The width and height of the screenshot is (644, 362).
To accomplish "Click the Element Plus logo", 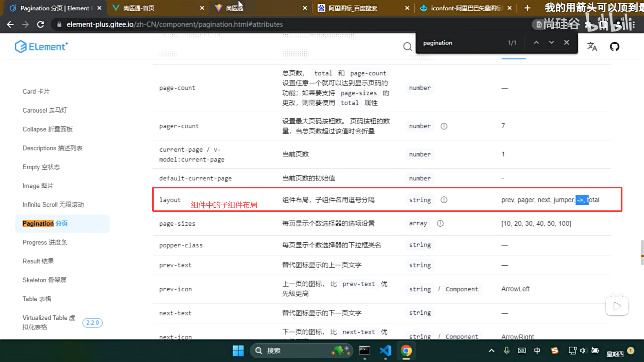I will coord(41,46).
